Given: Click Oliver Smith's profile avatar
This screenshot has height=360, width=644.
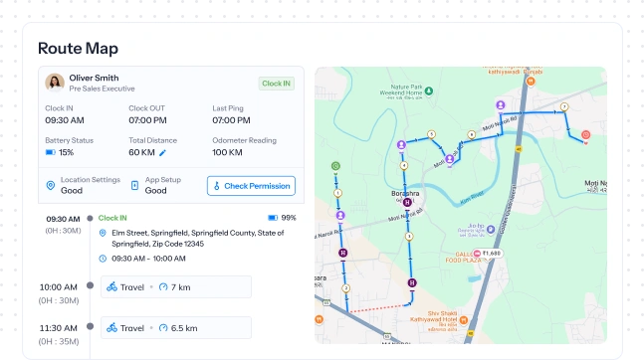Looking at the screenshot, I should pyautogui.click(x=55, y=83).
